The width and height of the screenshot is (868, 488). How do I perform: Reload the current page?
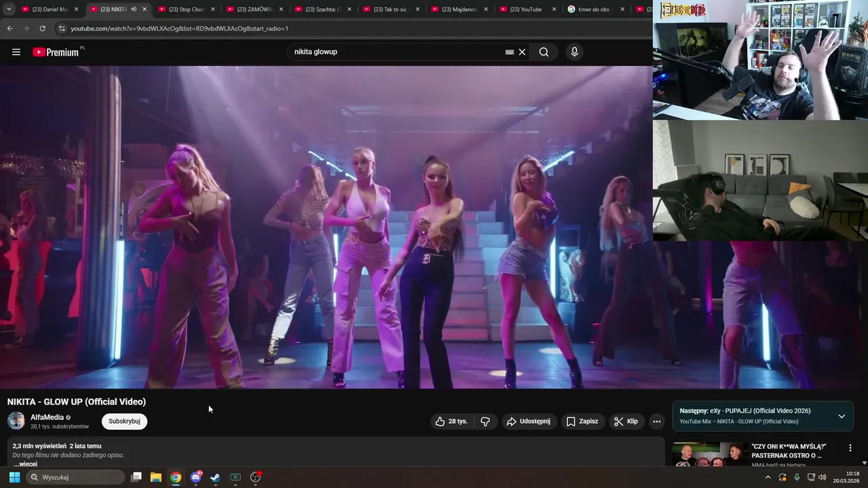[x=42, y=28]
